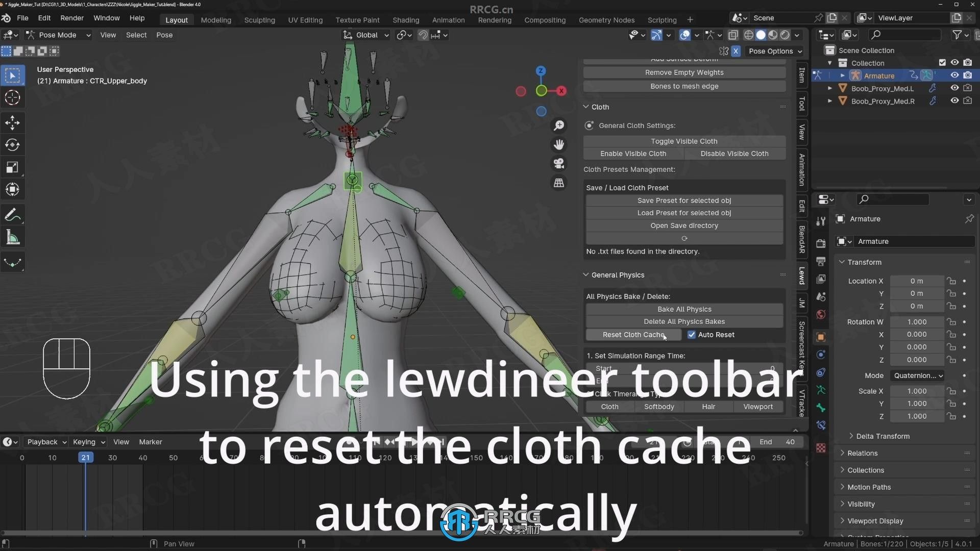The height and width of the screenshot is (551, 980).
Task: Open the Lewd sidebar tab
Action: (x=802, y=275)
